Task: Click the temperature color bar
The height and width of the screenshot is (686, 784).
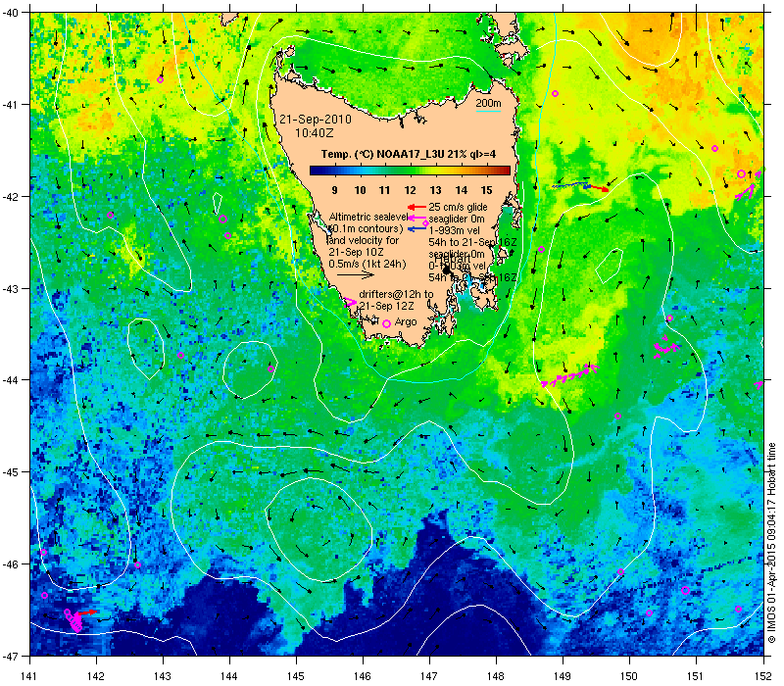Action: click(410, 171)
